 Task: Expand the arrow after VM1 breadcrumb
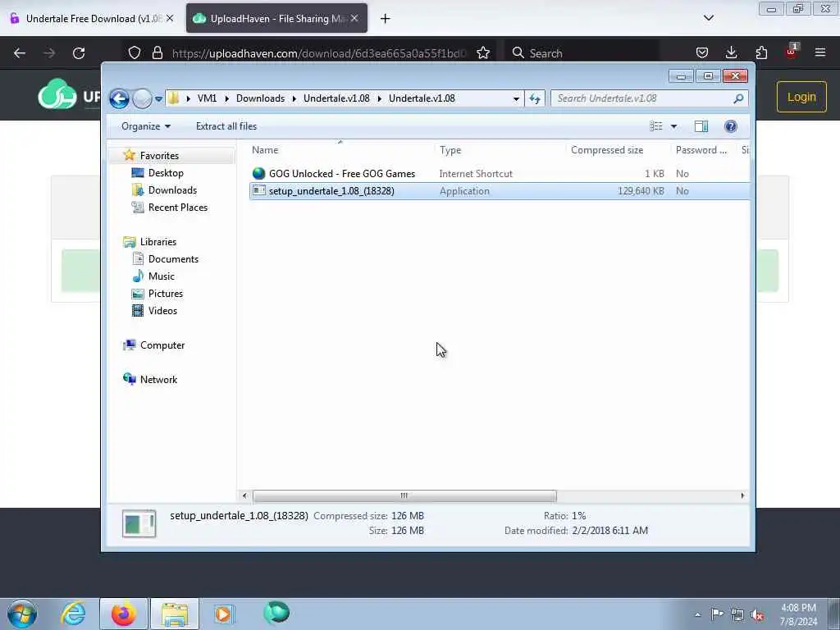[x=226, y=98]
